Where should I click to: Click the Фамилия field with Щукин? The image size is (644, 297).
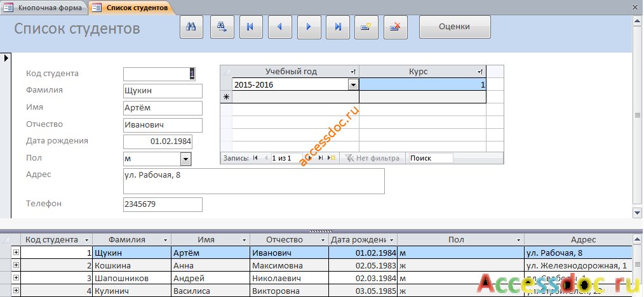click(x=163, y=91)
